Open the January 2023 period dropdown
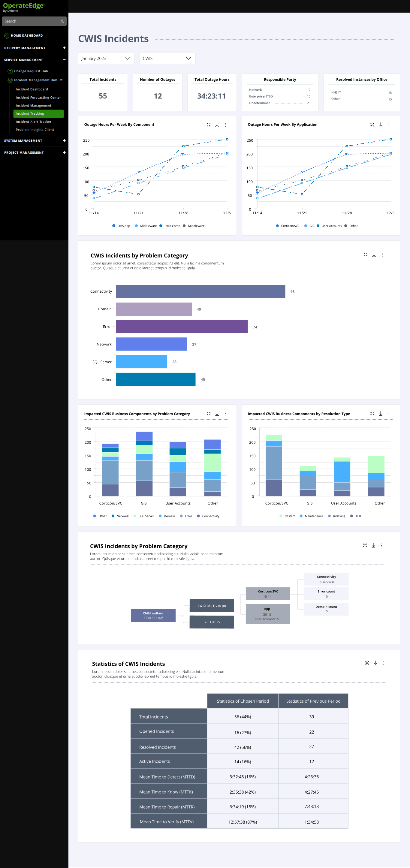This screenshot has height=868, width=410. pos(106,58)
